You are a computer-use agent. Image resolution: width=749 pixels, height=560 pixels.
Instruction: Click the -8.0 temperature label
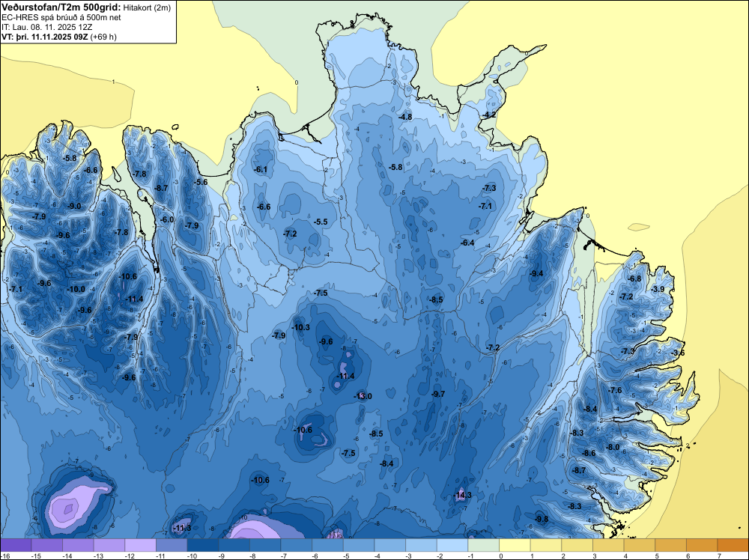tap(613, 448)
